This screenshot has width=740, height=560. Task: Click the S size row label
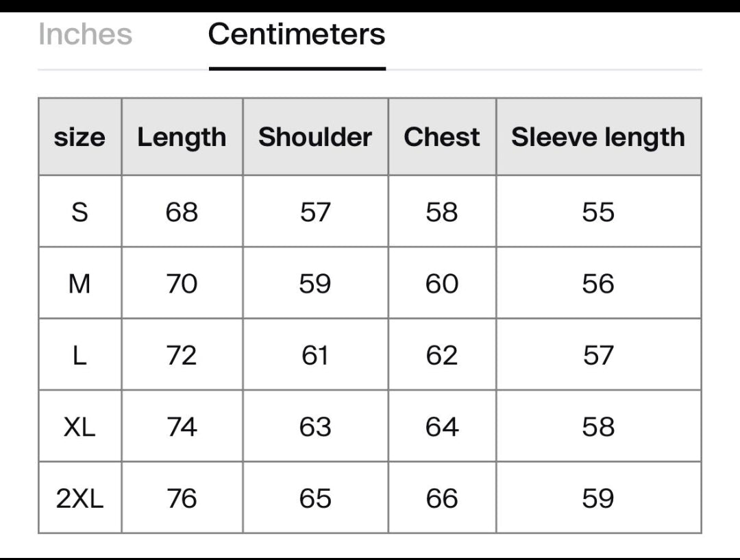pyautogui.click(x=79, y=212)
